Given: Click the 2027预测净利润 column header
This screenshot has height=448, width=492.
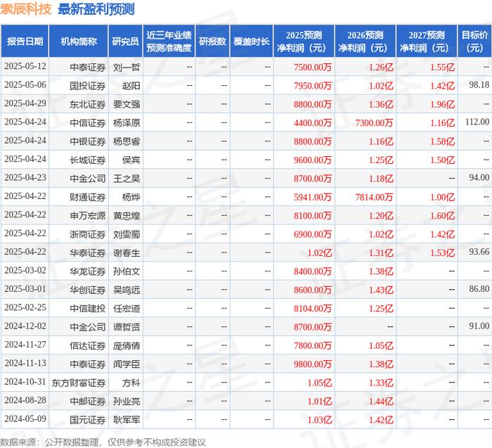Looking at the screenshot, I should click(427, 41).
